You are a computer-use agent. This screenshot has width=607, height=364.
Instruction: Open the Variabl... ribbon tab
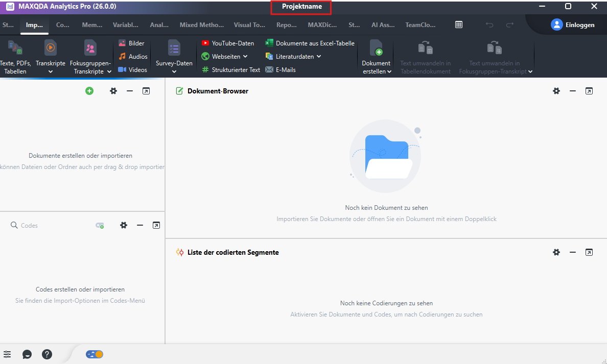coord(125,25)
